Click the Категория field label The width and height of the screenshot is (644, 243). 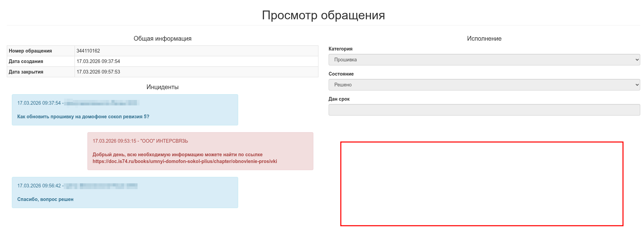(340, 49)
